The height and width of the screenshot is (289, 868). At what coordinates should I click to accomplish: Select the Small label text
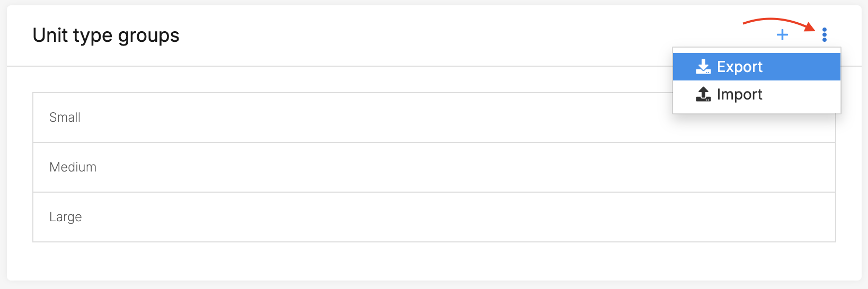[65, 118]
